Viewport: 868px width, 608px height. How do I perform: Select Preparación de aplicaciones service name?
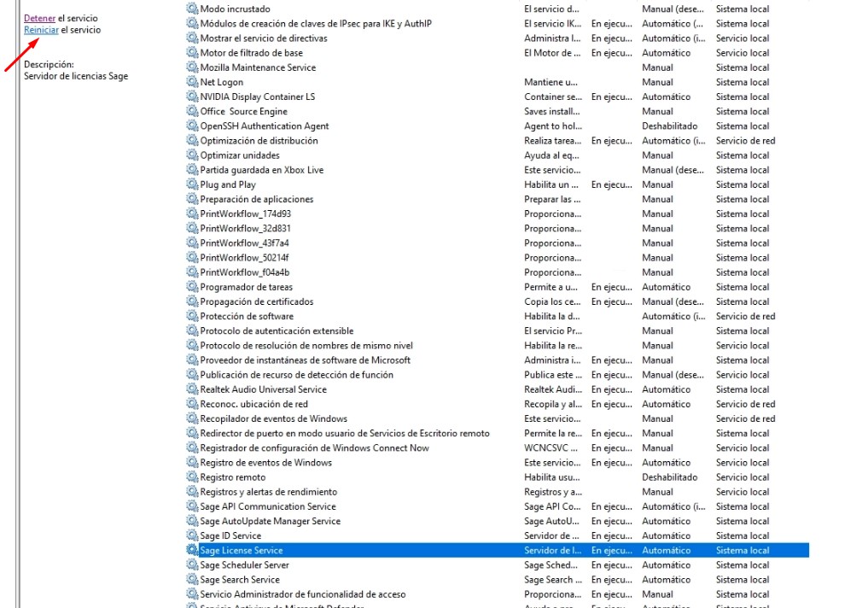point(257,199)
